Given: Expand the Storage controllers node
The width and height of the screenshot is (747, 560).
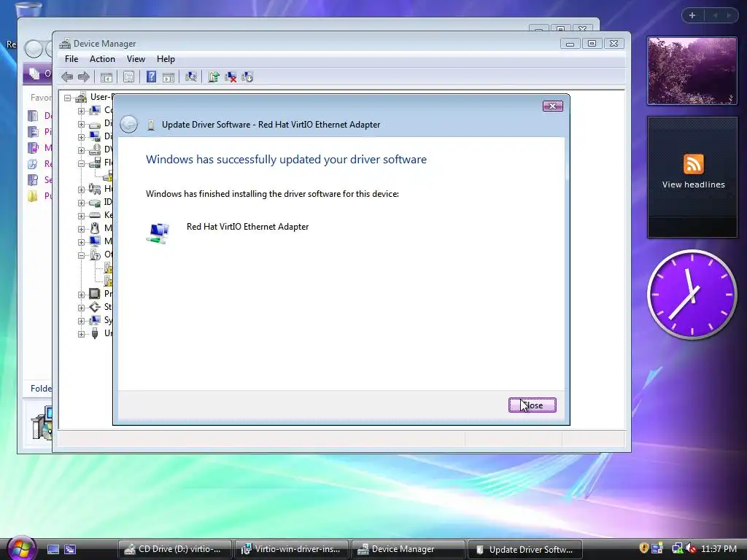Looking at the screenshot, I should click(x=81, y=308).
